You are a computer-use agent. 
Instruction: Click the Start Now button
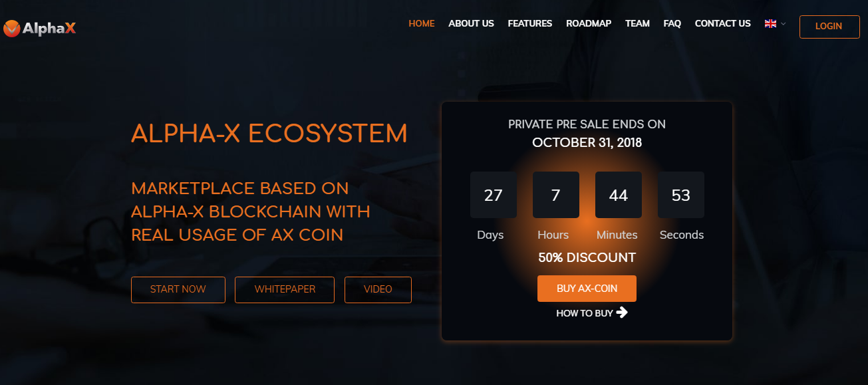(178, 289)
